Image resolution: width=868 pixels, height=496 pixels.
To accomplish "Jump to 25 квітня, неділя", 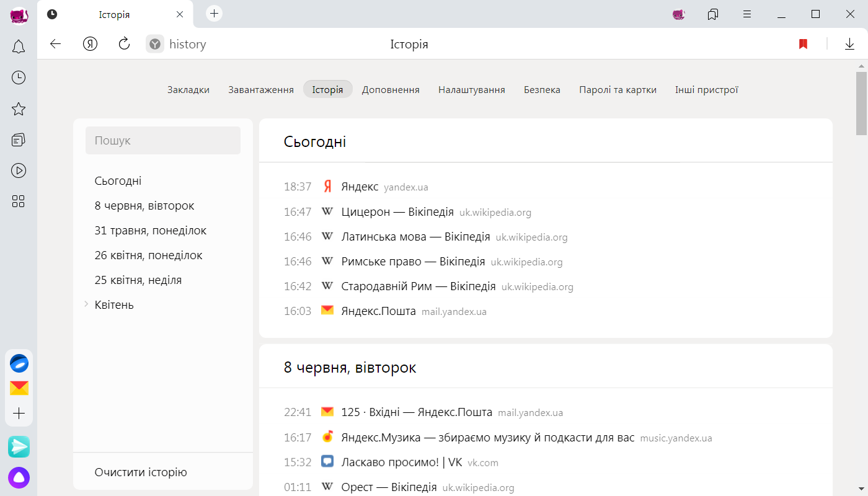I will coord(138,280).
